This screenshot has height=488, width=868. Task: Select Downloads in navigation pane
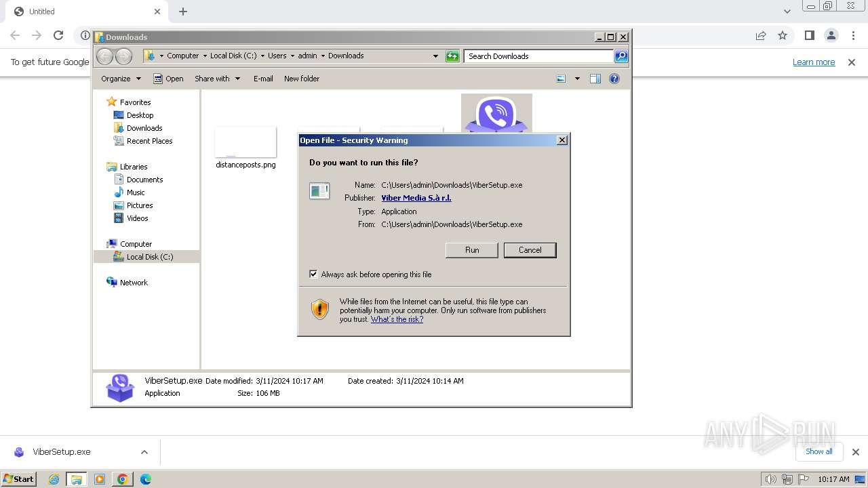(144, 128)
